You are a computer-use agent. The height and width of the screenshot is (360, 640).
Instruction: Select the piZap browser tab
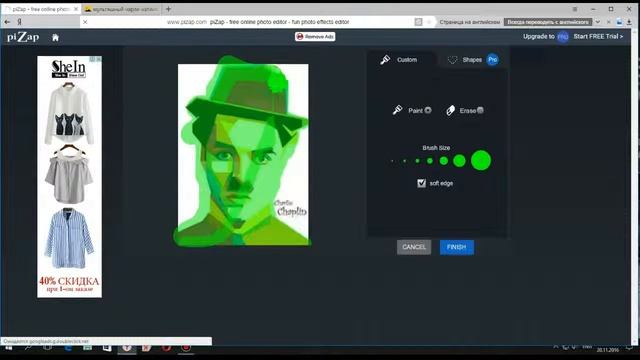(x=41, y=9)
